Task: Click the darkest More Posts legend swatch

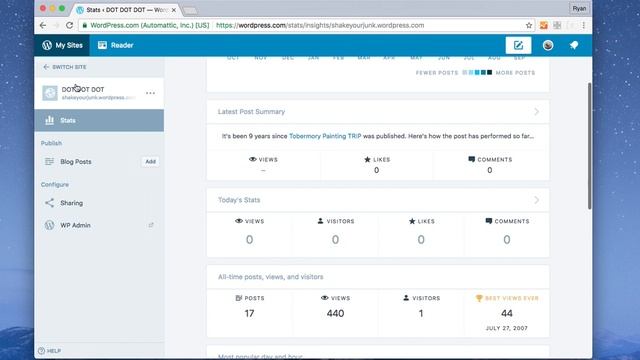Action: point(489,73)
